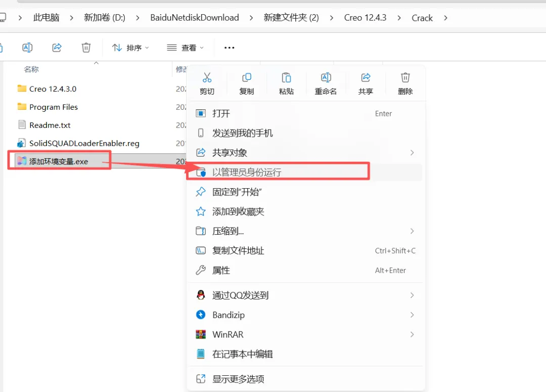Expand the Bandizip submenu
The image size is (546, 392).
click(412, 315)
